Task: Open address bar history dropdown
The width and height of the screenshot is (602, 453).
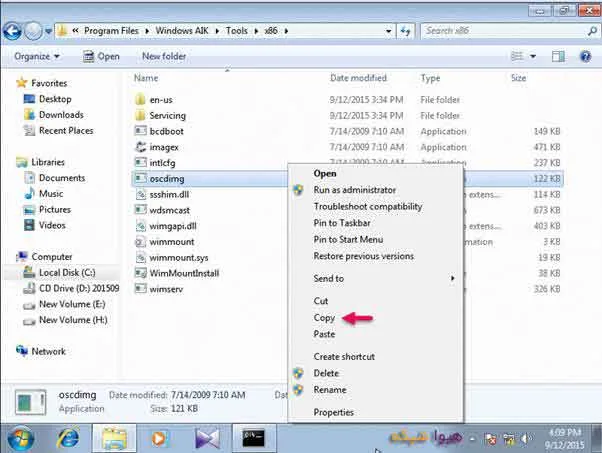Action: point(389,31)
